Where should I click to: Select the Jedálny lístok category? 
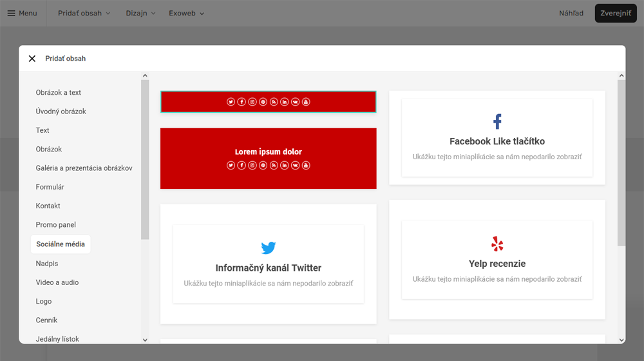(x=57, y=339)
